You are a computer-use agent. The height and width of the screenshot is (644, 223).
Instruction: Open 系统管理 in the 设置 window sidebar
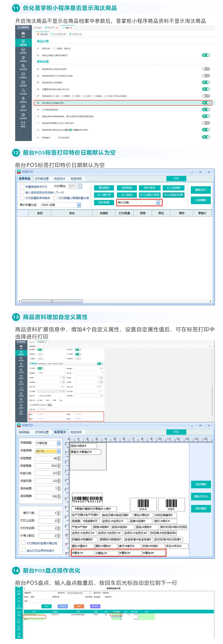23,116
